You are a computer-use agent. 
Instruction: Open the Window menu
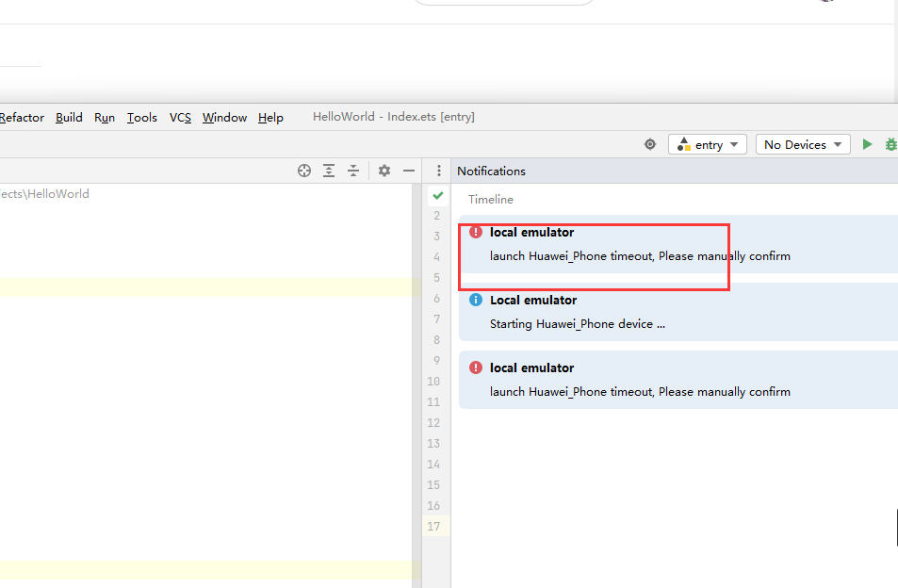tap(224, 118)
